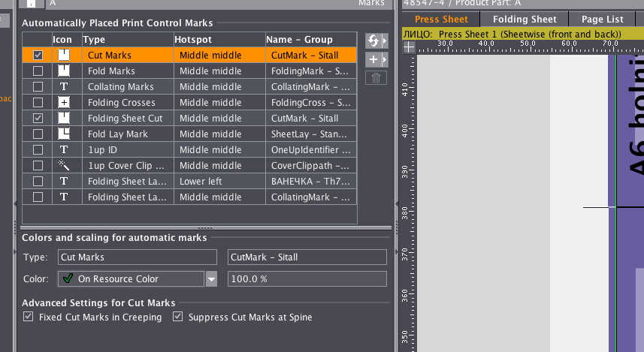
Task: Click the 100.0 % scaling field
Action: [307, 279]
